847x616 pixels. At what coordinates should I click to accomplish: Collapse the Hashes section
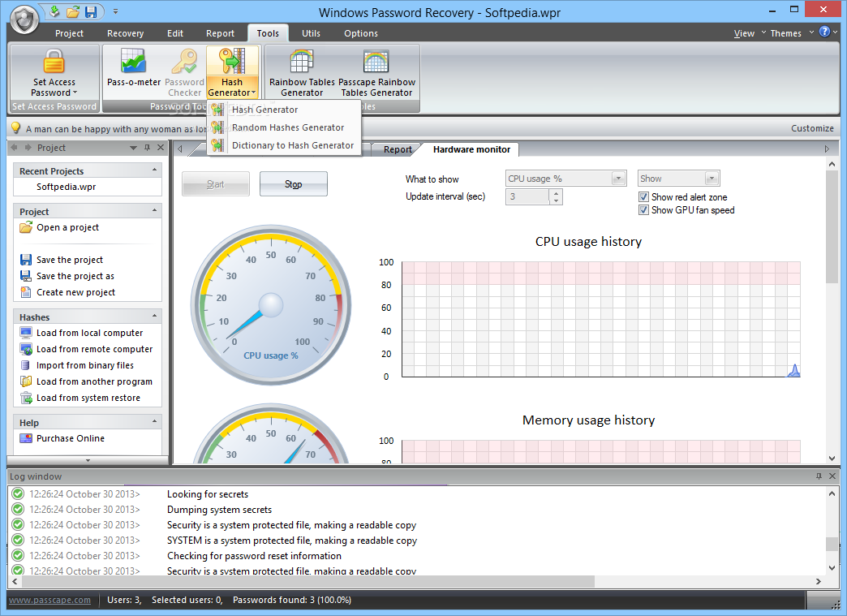tap(154, 316)
